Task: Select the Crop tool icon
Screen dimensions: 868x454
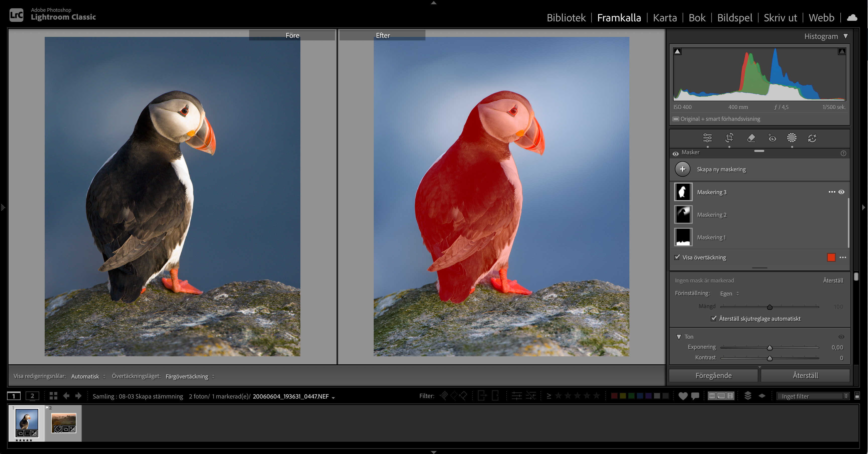Action: click(729, 138)
